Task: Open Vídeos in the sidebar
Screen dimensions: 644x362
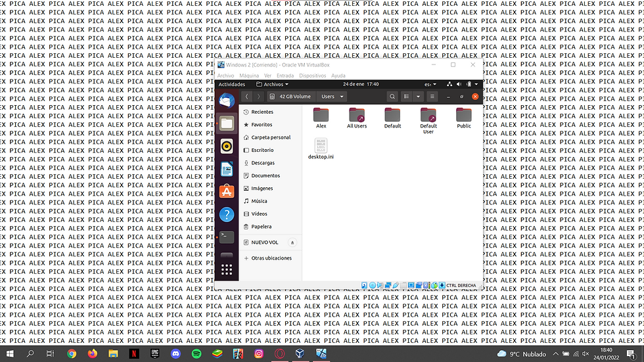Action: (270, 214)
